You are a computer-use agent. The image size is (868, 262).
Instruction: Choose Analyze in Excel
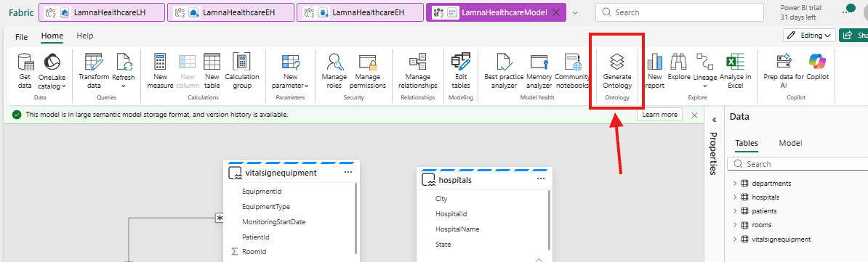click(735, 70)
